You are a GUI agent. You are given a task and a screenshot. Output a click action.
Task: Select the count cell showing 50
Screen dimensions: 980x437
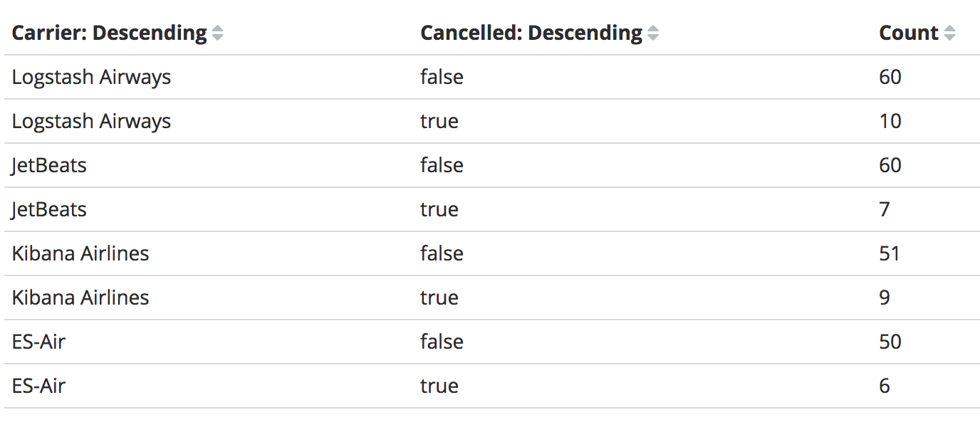890,342
